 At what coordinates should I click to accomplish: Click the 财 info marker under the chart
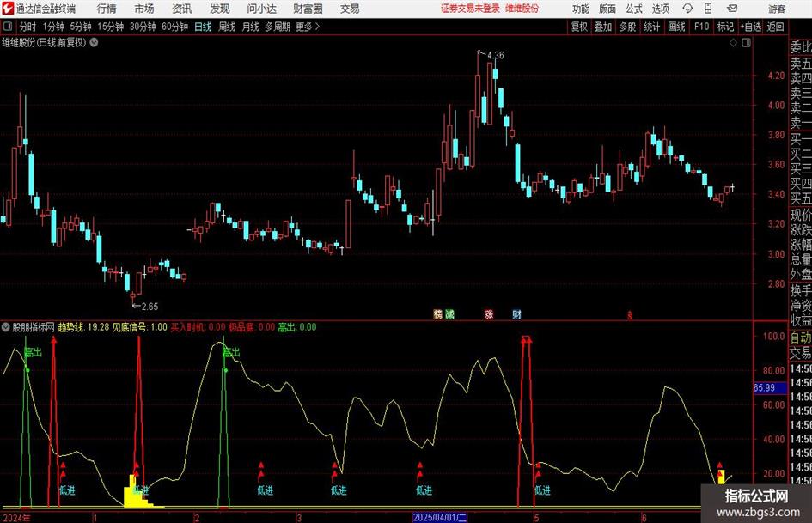[x=516, y=313]
